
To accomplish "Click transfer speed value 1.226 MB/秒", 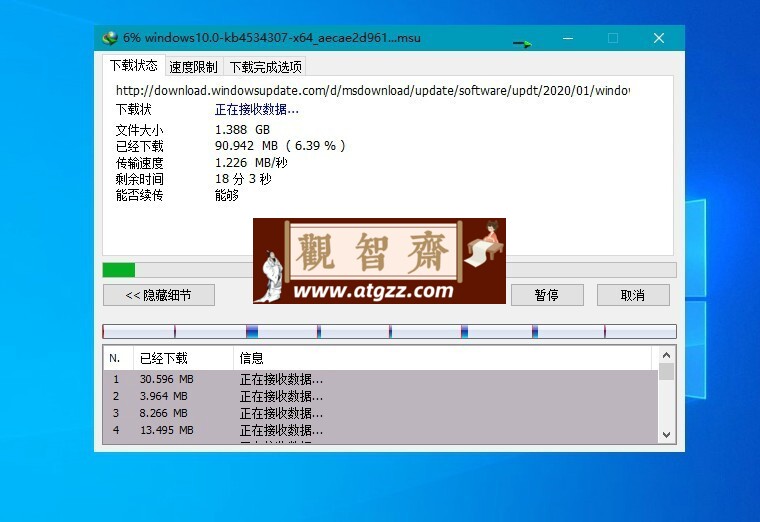I will click(251, 163).
